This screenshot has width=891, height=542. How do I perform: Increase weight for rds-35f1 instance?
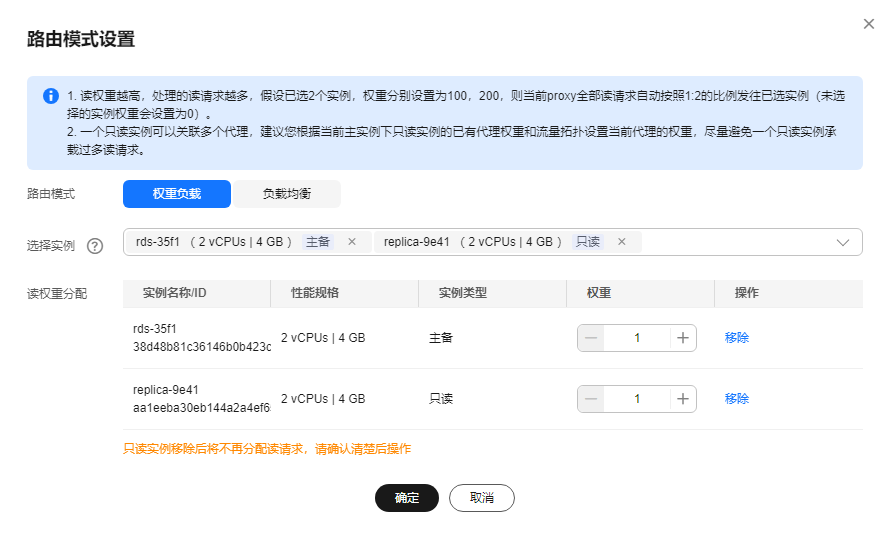pyautogui.click(x=683, y=338)
